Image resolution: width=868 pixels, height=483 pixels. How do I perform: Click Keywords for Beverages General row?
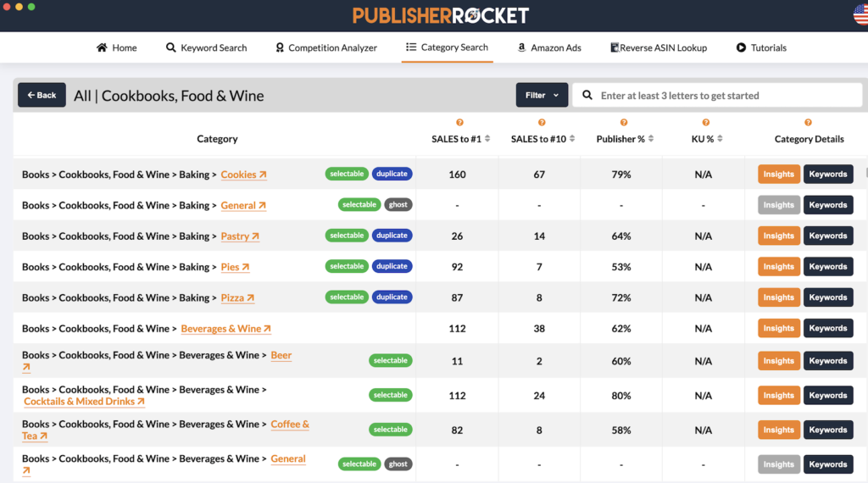pyautogui.click(x=828, y=464)
